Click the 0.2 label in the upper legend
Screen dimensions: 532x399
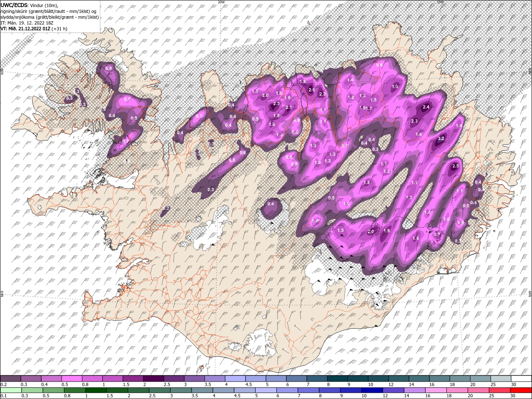coord(3,384)
